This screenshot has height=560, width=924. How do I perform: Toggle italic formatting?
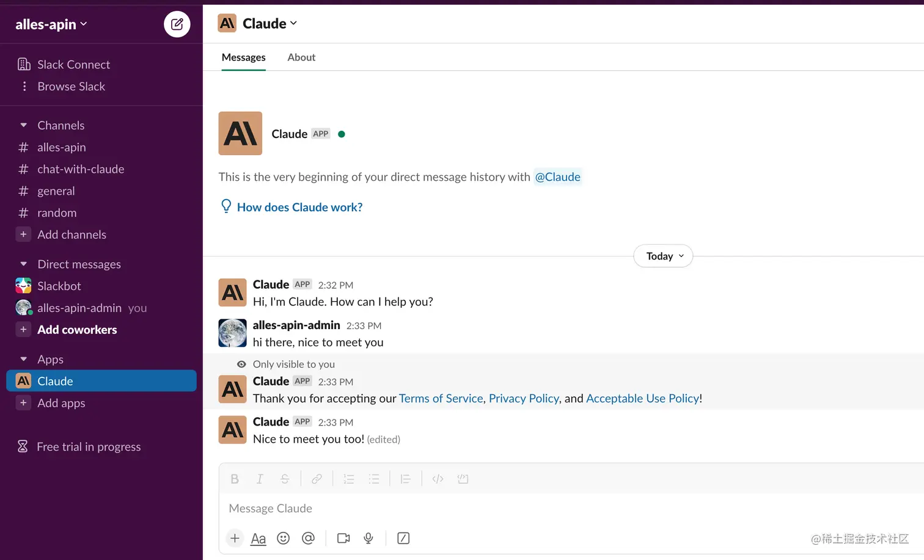point(260,479)
